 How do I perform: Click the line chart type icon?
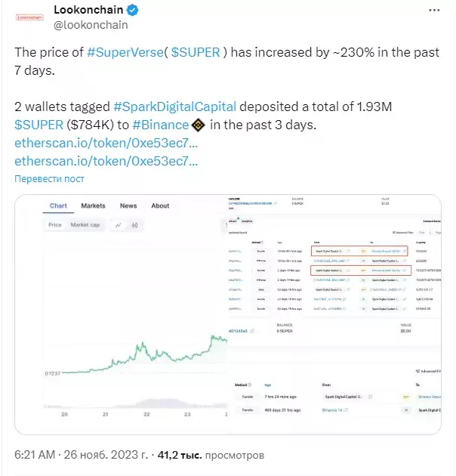(119, 225)
